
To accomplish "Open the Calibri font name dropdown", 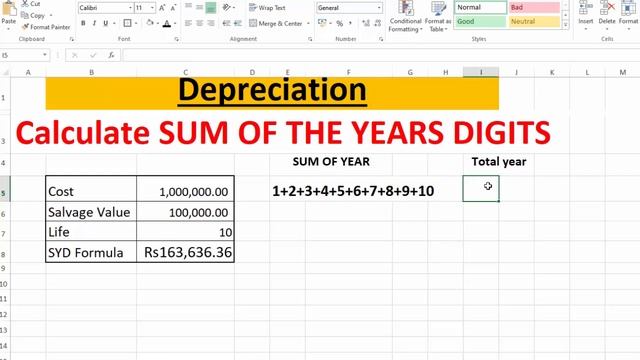I will [x=130, y=8].
